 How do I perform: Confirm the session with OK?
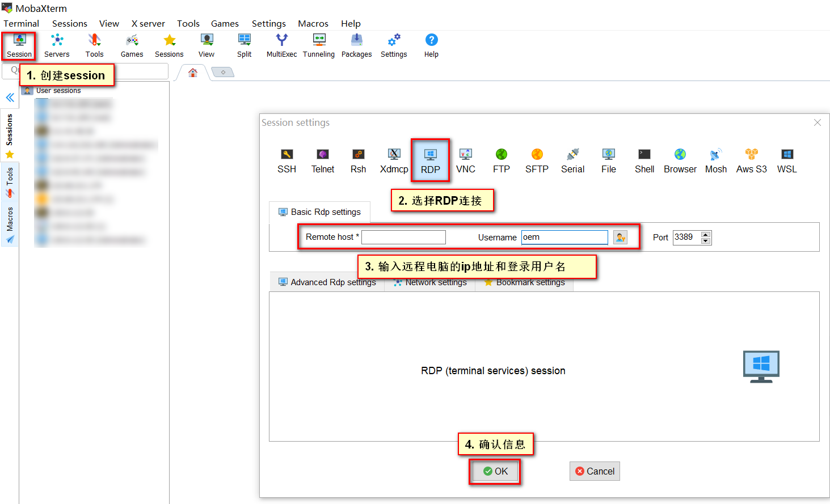pos(494,471)
